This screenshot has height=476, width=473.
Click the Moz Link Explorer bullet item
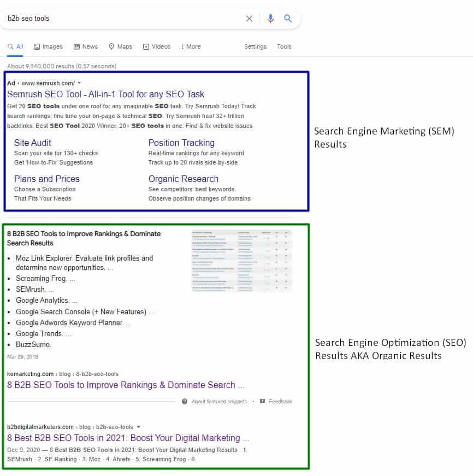coord(84,263)
